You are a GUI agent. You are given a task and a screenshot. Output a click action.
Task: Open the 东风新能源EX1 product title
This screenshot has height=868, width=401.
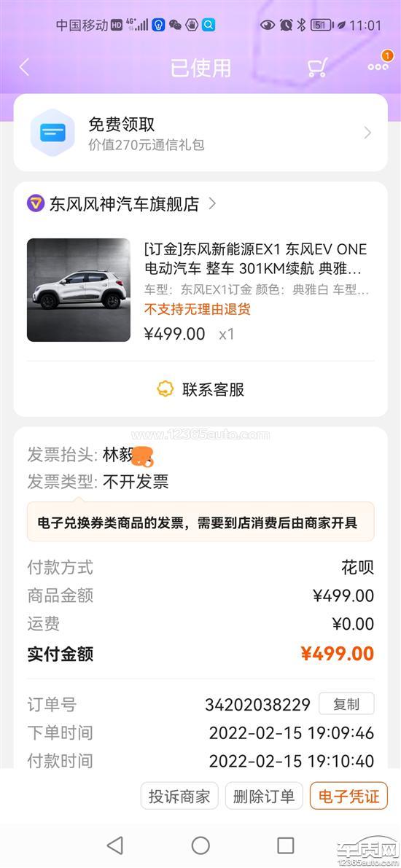[256, 259]
